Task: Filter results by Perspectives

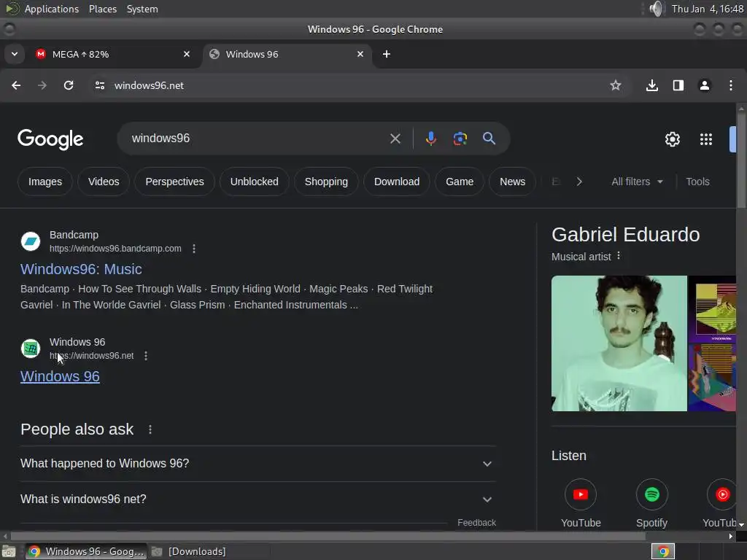Action: pos(174,182)
